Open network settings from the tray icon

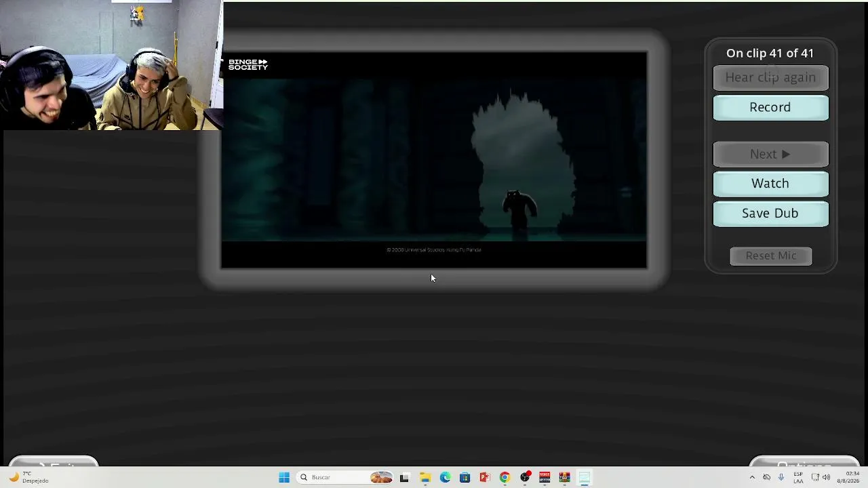pyautogui.click(x=815, y=478)
